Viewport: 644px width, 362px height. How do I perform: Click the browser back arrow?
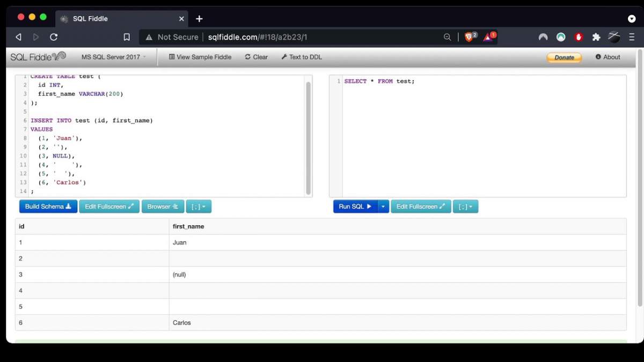18,37
